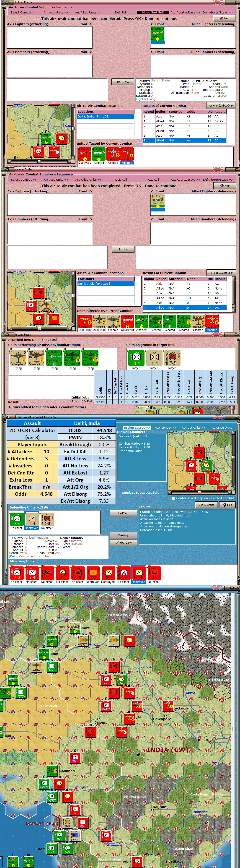
Task: Open Help in the Land Combat window
Action: click(x=227, y=505)
